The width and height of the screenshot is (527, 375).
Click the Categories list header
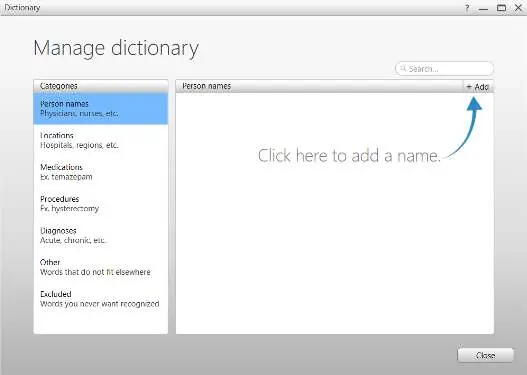tap(100, 86)
